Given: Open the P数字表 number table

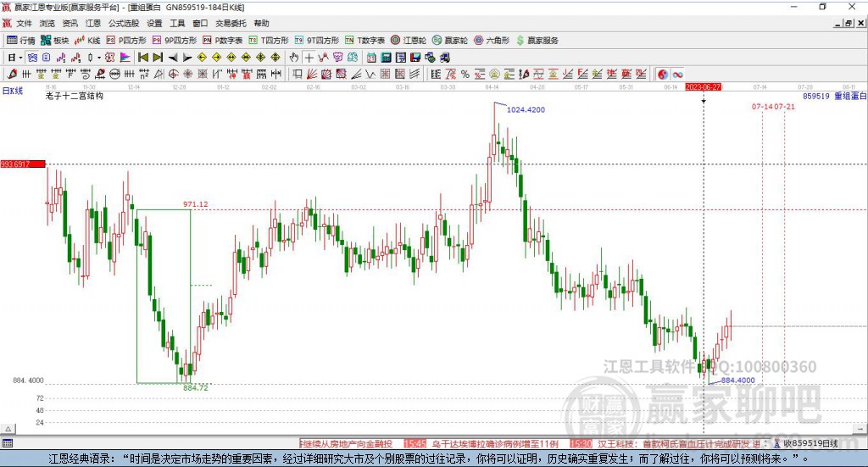Looking at the screenshot, I should point(223,41).
